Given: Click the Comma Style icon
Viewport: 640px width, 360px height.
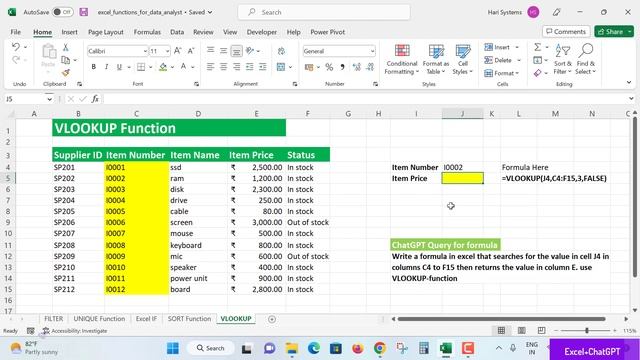Looking at the screenshot, I should pyautogui.click(x=342, y=67).
